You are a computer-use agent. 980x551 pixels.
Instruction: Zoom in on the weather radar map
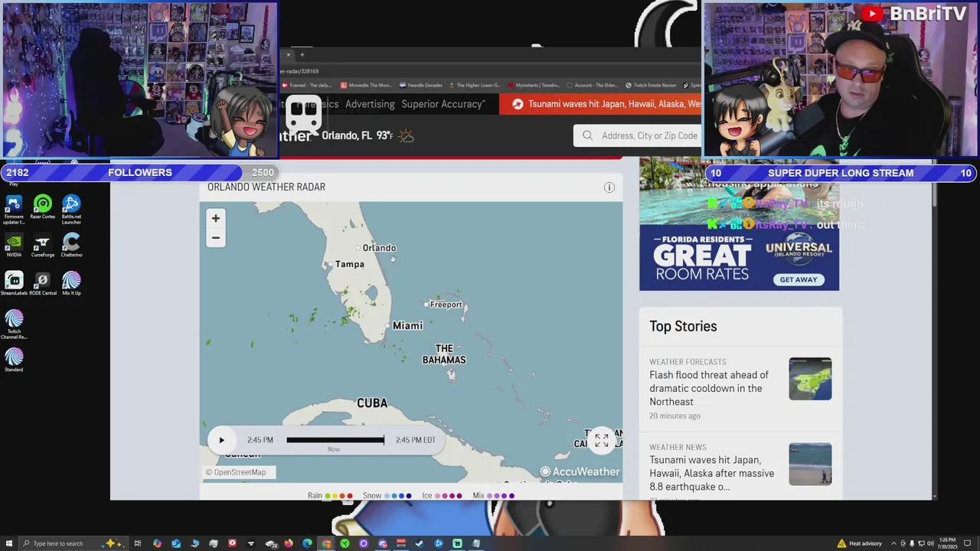[x=215, y=218]
